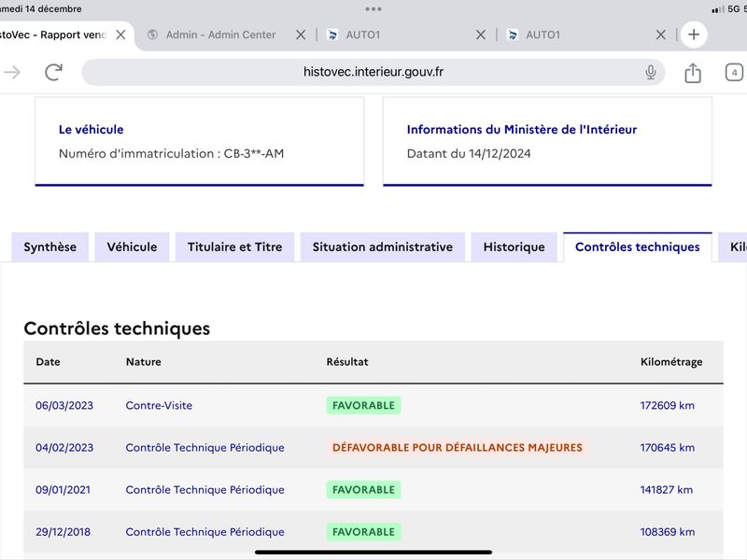The image size is (747, 560).
Task: Open the Situation administrative tab
Action: [383, 247]
